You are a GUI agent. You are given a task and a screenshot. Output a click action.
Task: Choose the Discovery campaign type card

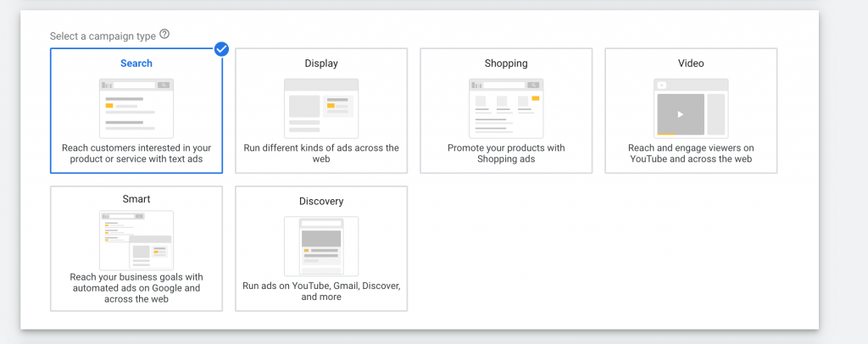(321, 248)
